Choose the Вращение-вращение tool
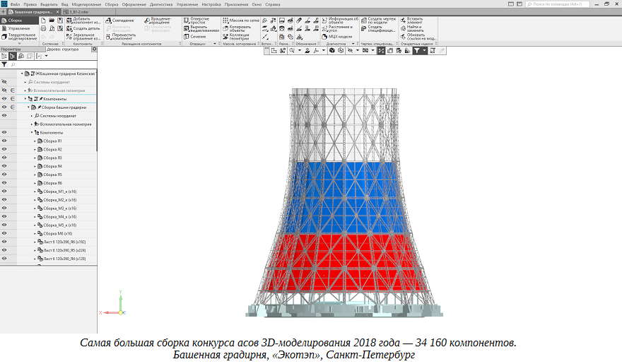The width and height of the screenshot is (622, 364). point(158,20)
